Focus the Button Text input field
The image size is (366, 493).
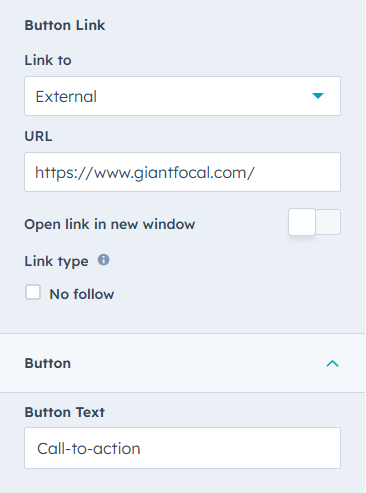(x=182, y=448)
